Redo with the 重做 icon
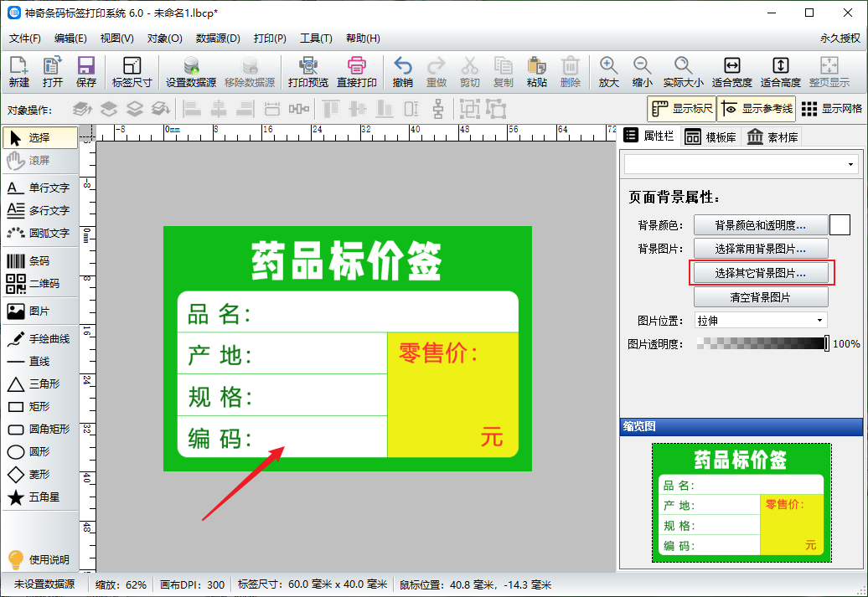The image size is (868, 597). (x=437, y=72)
